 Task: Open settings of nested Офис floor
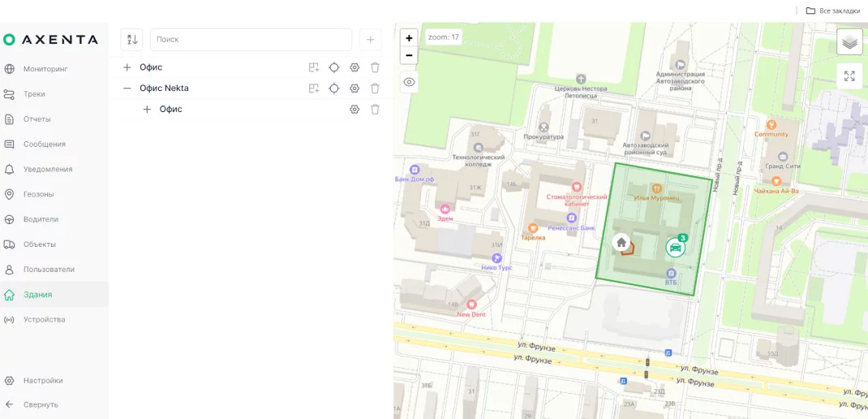tap(355, 109)
